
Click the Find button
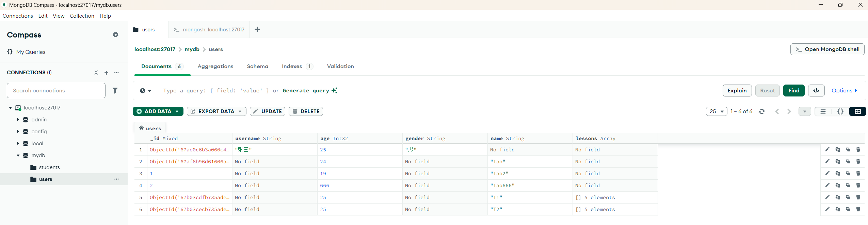(793, 90)
